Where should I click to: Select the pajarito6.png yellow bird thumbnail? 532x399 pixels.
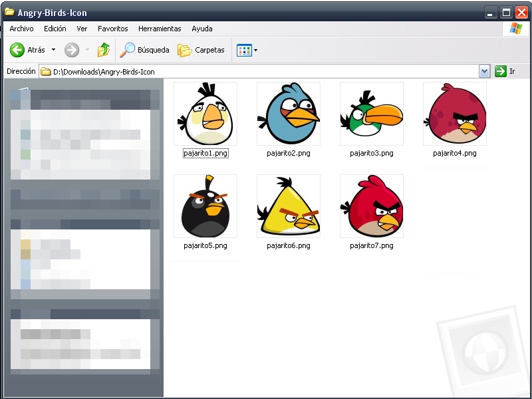[x=289, y=206]
